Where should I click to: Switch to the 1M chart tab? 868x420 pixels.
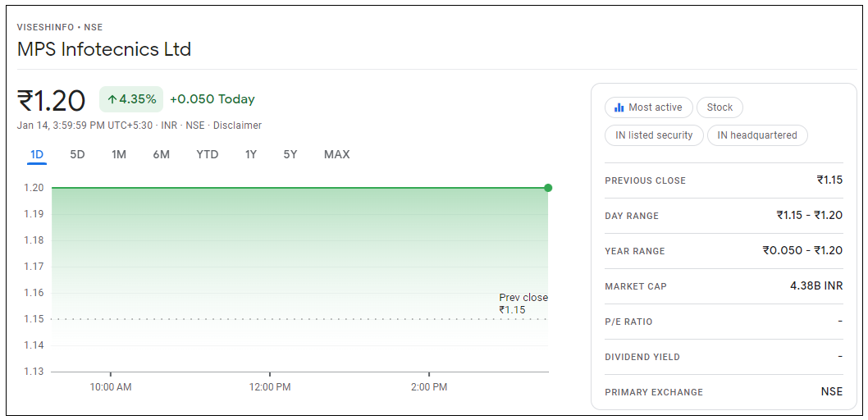119,154
